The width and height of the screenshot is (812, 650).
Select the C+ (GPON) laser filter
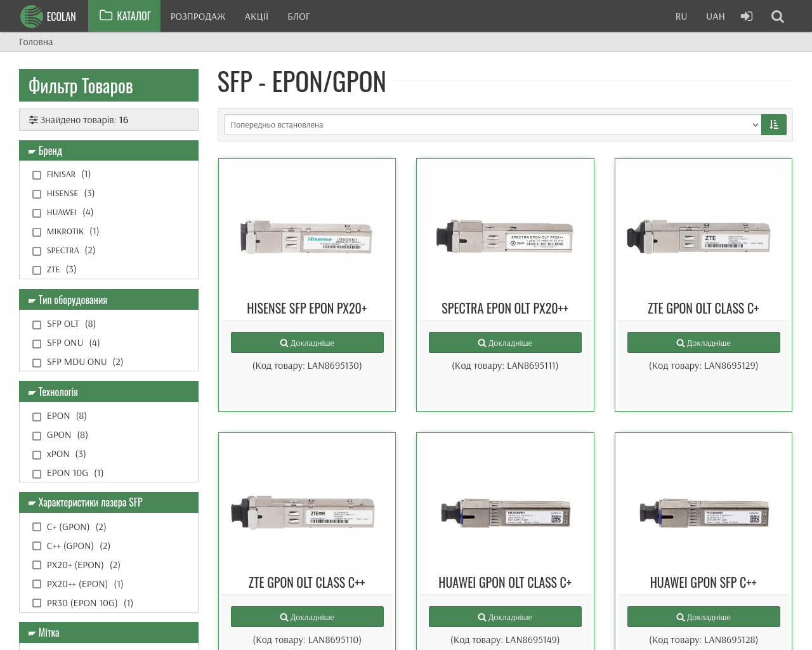37,527
